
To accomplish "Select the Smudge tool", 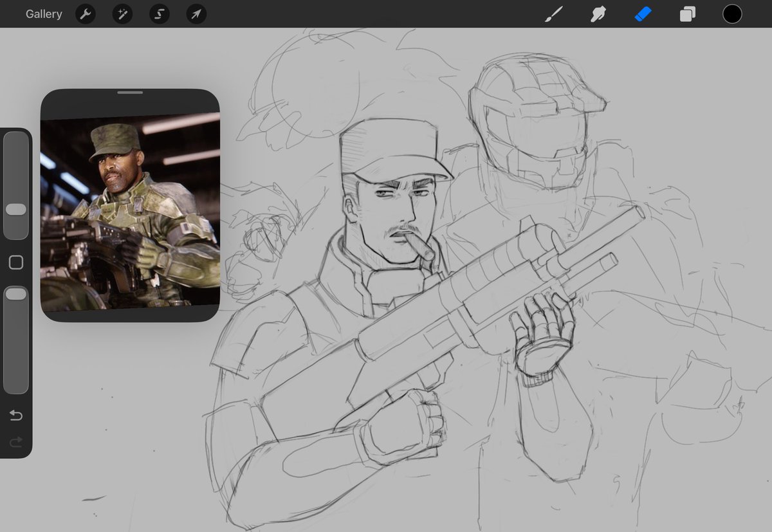I will 598,14.
